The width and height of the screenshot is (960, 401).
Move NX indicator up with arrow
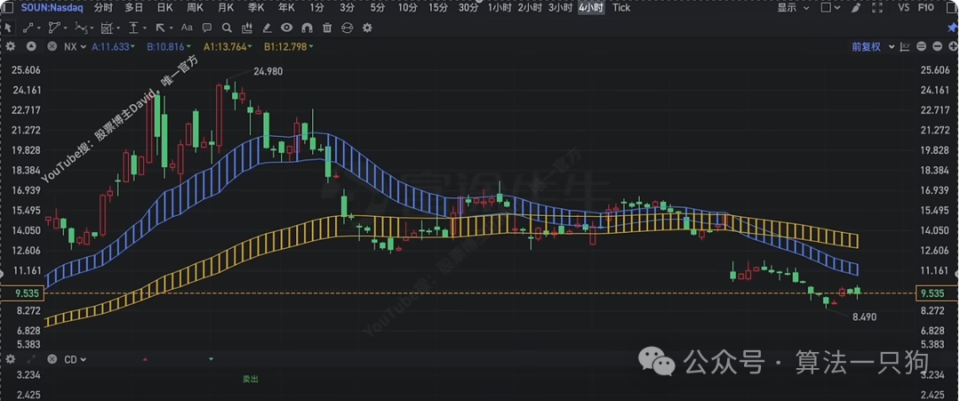point(31,47)
